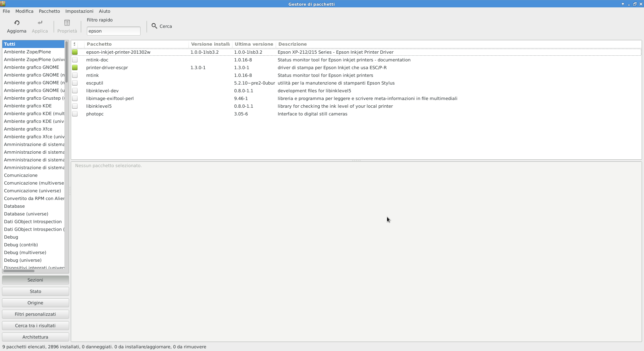Click the Applica toolbar icon

pos(40,23)
